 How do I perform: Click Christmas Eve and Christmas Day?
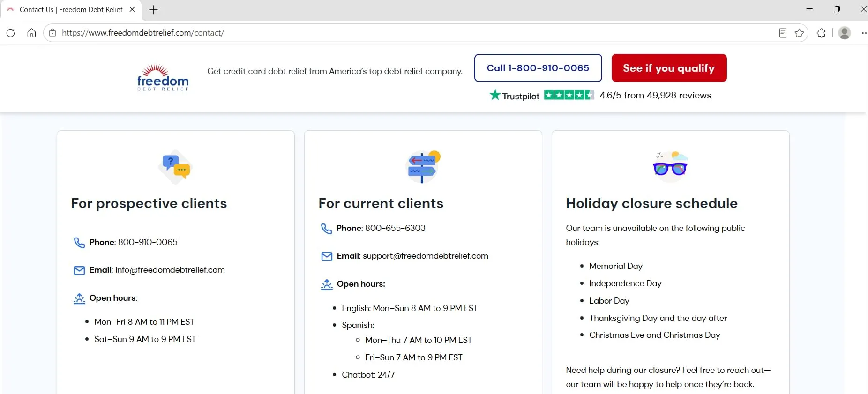(x=655, y=335)
